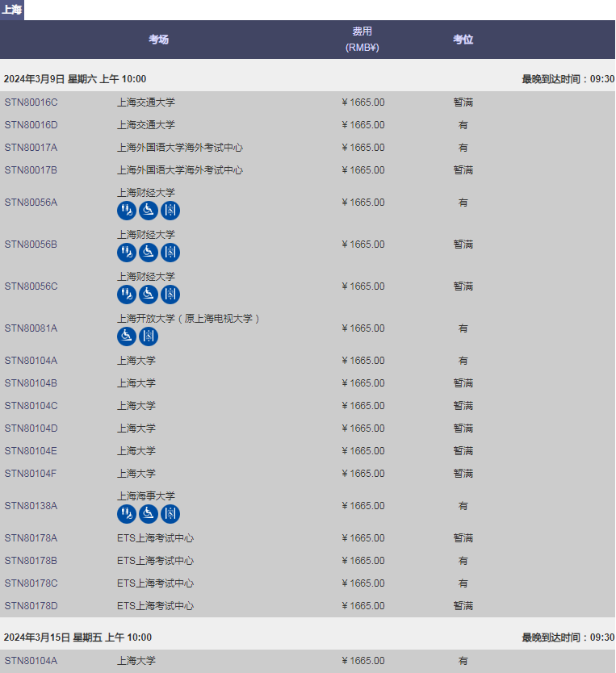The height and width of the screenshot is (673, 616).
Task: Select 有 seat status for STN80178B
Action: click(x=463, y=561)
